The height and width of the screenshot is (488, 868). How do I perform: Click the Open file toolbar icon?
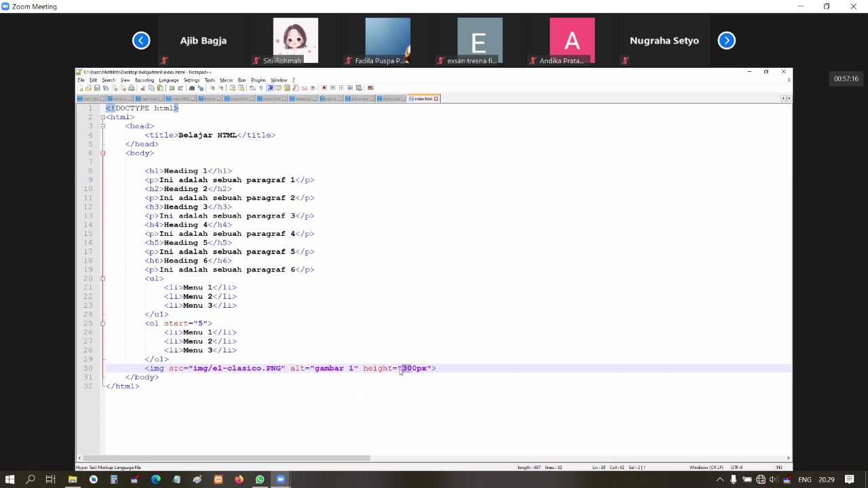pos(88,88)
